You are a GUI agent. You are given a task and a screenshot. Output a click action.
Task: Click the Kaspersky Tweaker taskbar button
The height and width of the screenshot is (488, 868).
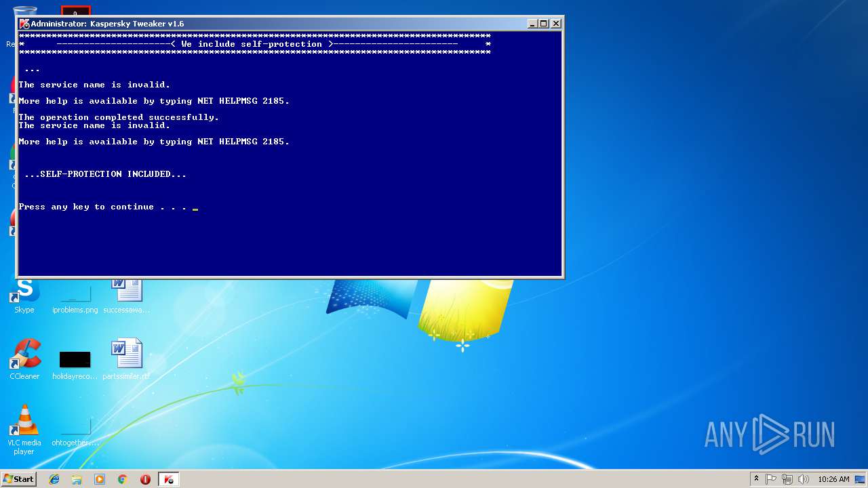168,479
